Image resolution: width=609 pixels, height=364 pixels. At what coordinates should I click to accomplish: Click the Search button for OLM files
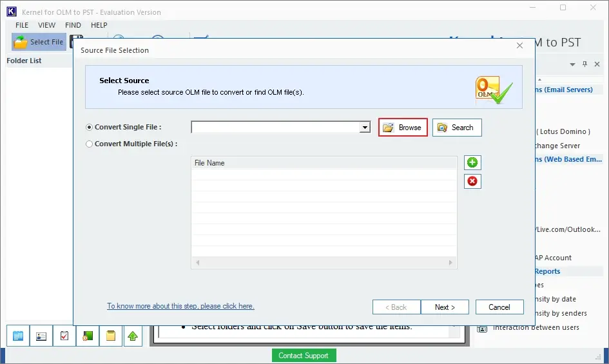457,128
